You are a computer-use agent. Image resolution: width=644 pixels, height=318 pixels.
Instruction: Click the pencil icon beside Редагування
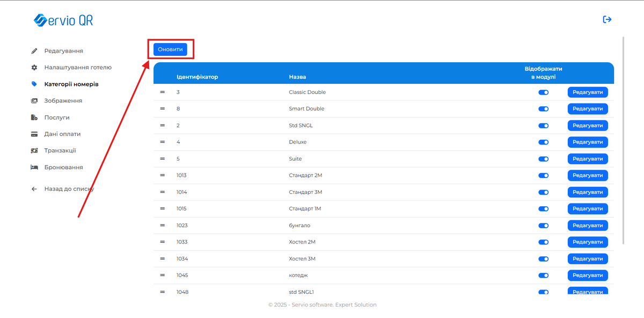(34, 51)
